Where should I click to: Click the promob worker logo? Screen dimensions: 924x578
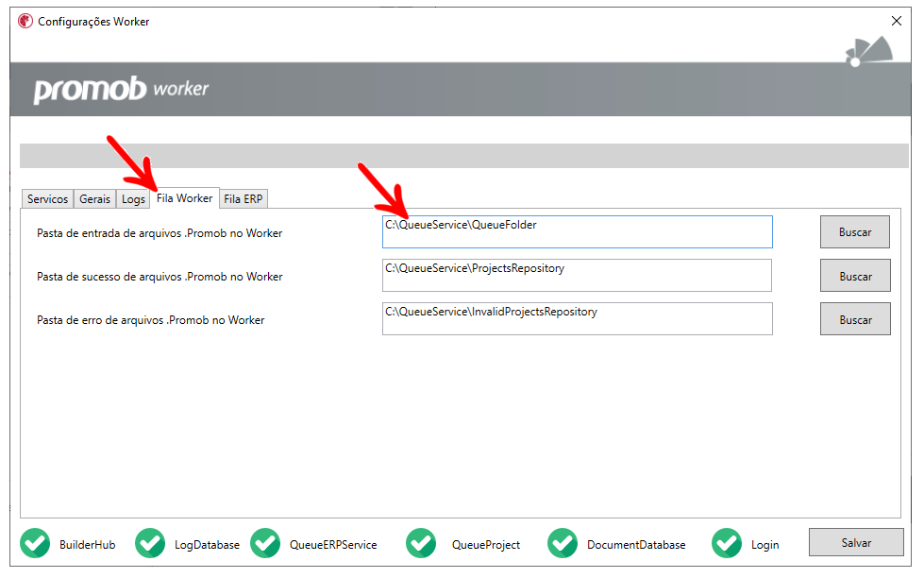click(121, 89)
